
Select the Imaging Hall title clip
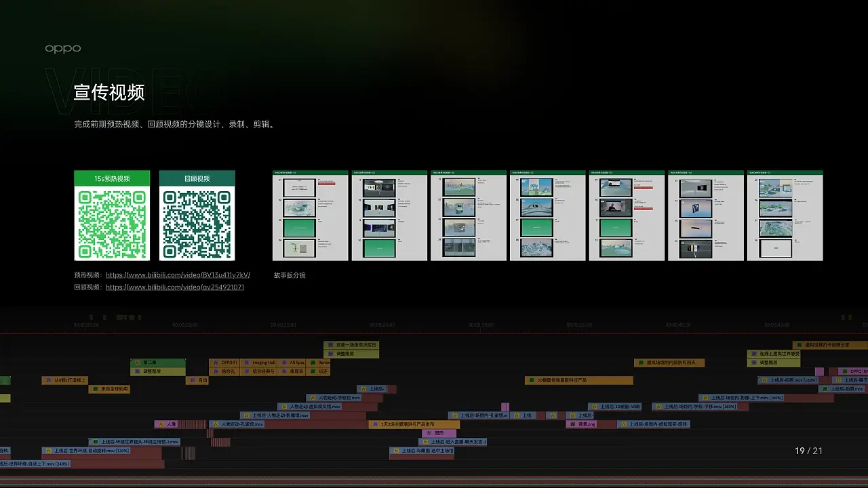pos(259,363)
